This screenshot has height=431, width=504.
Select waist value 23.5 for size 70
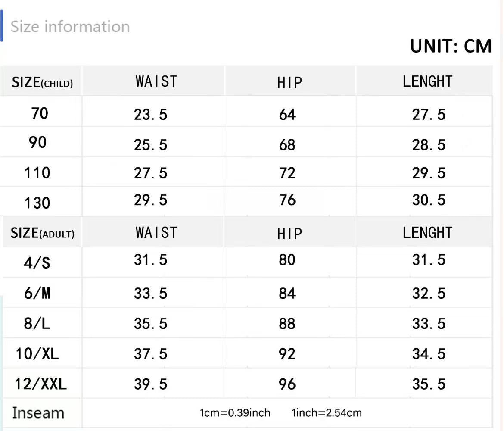tap(150, 115)
